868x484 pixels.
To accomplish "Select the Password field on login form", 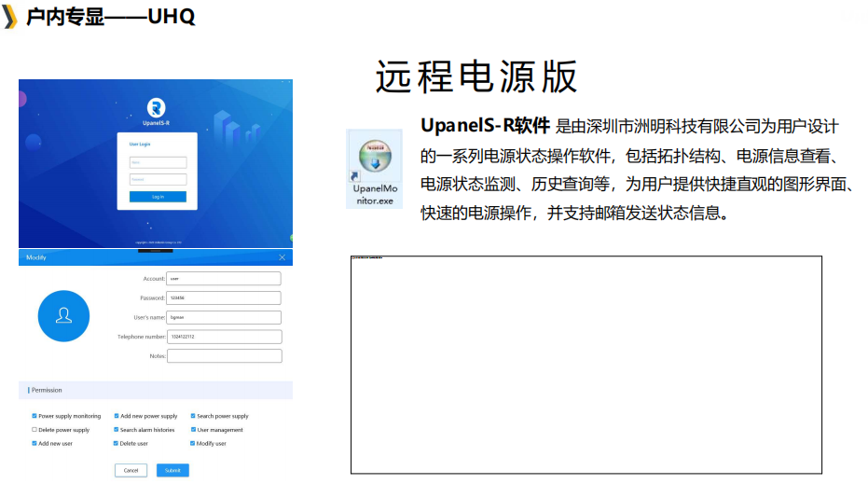I will (158, 179).
